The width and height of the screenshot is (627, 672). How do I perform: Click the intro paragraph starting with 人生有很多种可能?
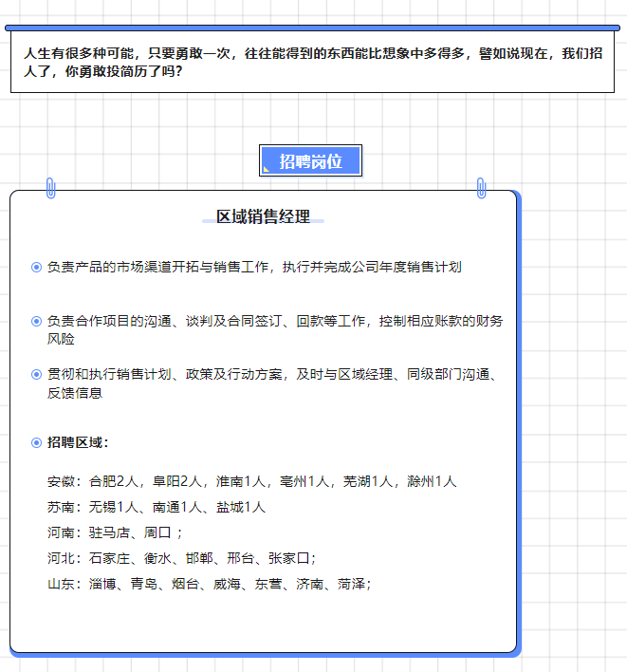click(x=312, y=63)
